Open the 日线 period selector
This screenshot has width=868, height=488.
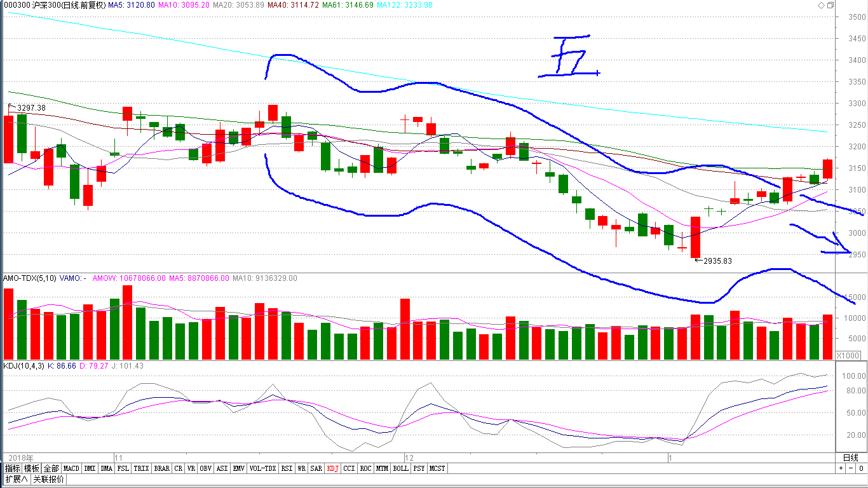click(x=850, y=457)
